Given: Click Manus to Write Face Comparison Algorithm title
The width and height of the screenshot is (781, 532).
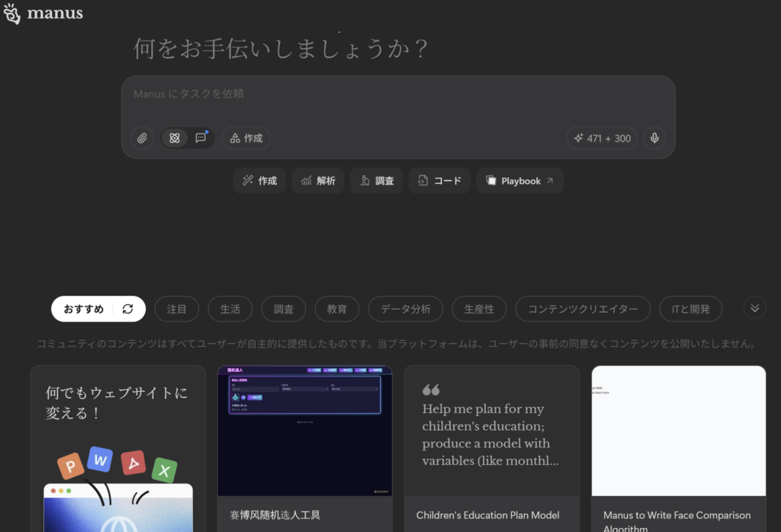Looking at the screenshot, I should pos(677,521).
